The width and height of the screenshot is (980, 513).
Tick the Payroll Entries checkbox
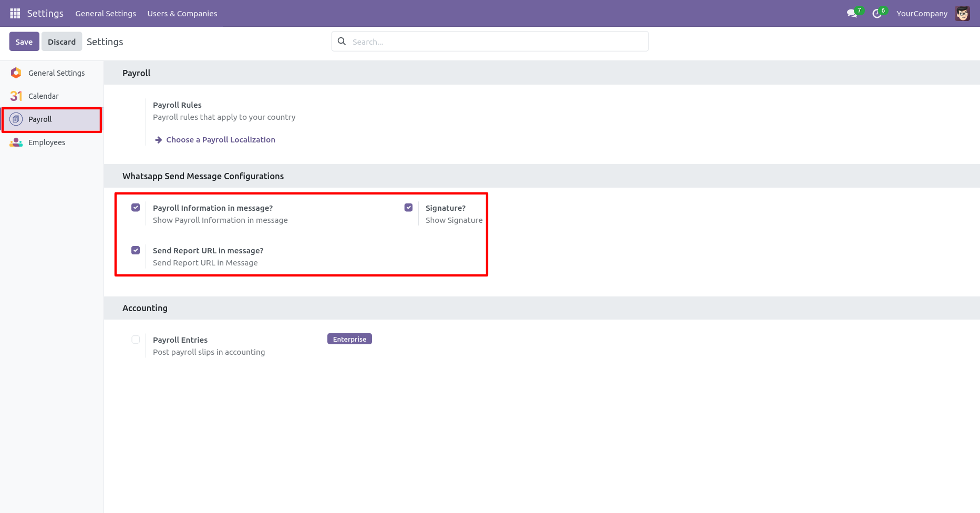pos(136,340)
